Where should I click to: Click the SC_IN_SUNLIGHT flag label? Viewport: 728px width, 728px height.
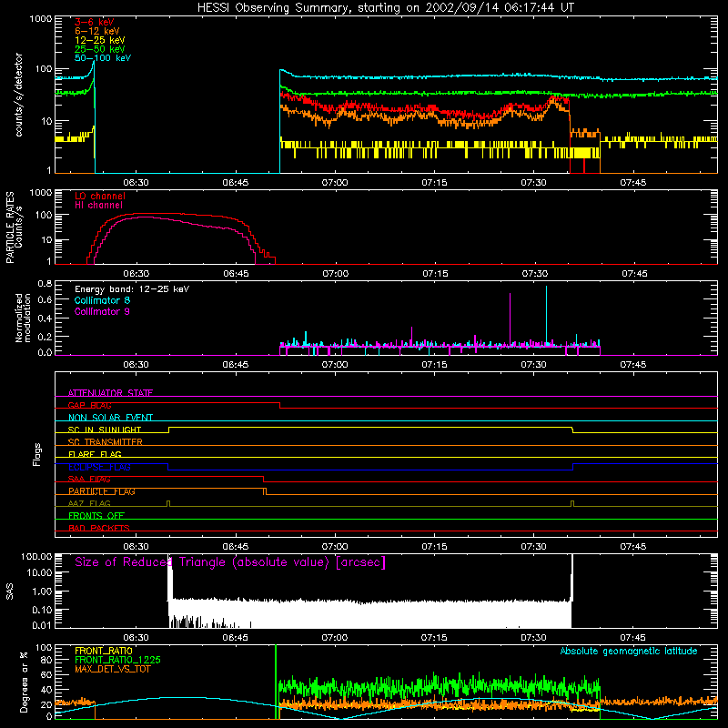[105, 430]
